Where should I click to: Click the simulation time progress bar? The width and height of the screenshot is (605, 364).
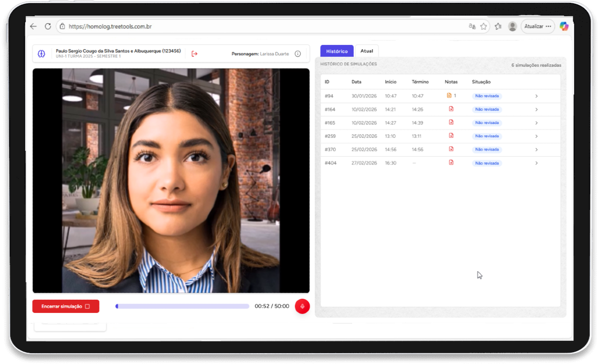pos(182,306)
